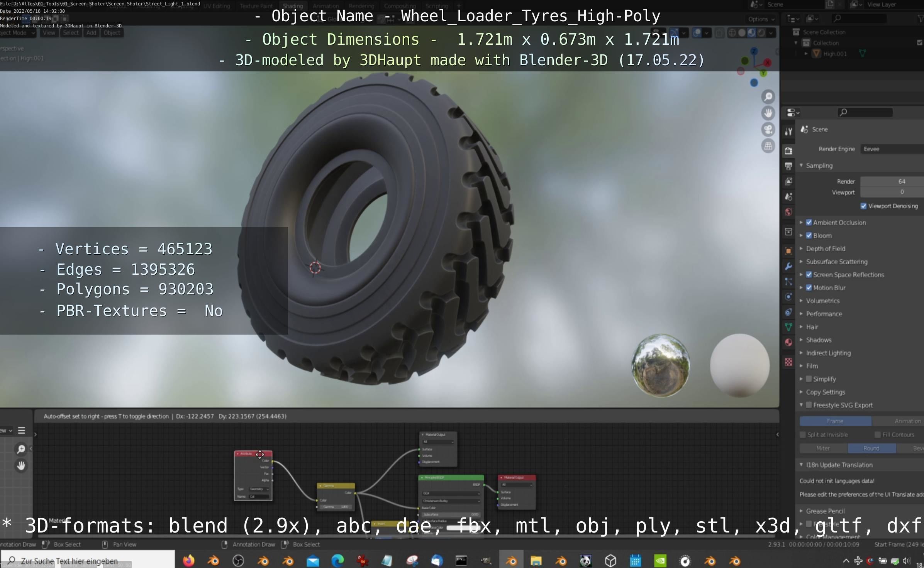Open the Scene properties tab icon
This screenshot has width=924, height=568.
tap(788, 197)
